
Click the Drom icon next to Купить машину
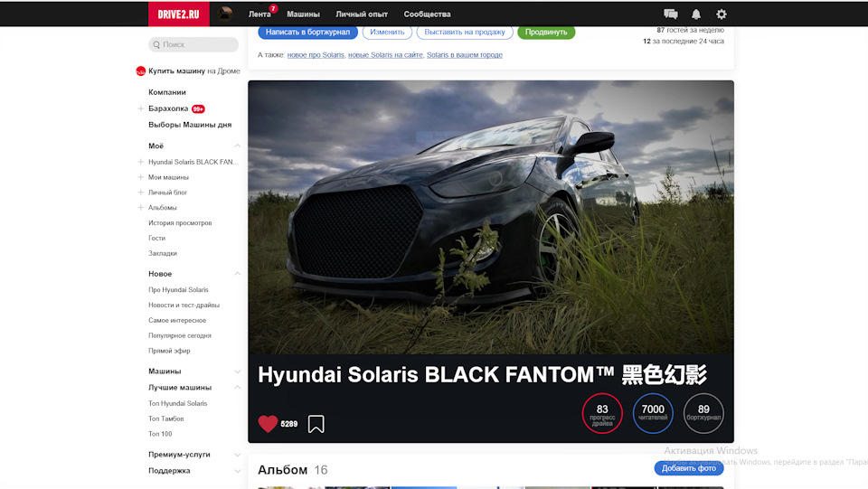tap(141, 71)
